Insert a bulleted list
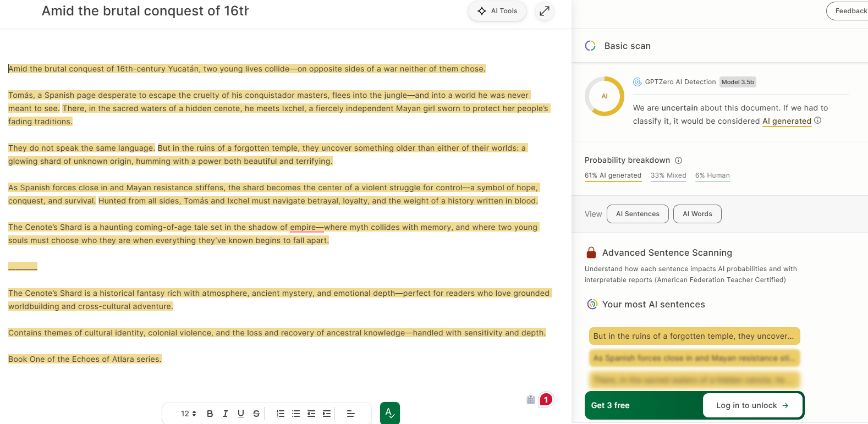The height and width of the screenshot is (424, 868). pyautogui.click(x=296, y=414)
